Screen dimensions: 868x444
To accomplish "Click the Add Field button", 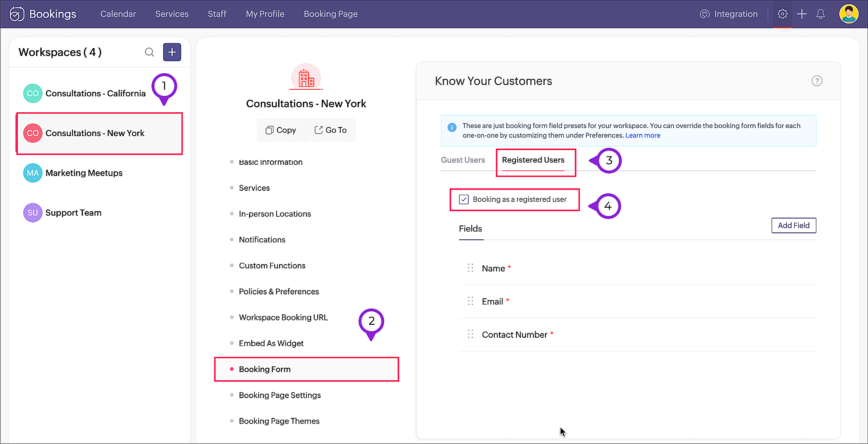I will pos(793,225).
